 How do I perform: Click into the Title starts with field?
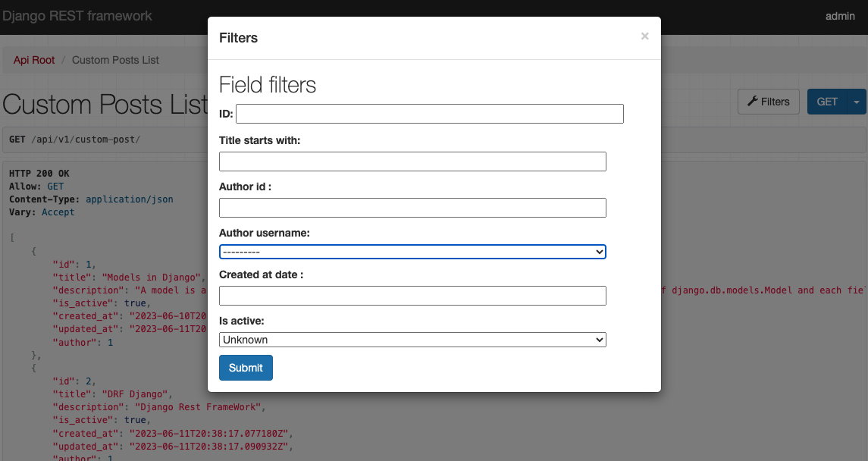pos(412,162)
